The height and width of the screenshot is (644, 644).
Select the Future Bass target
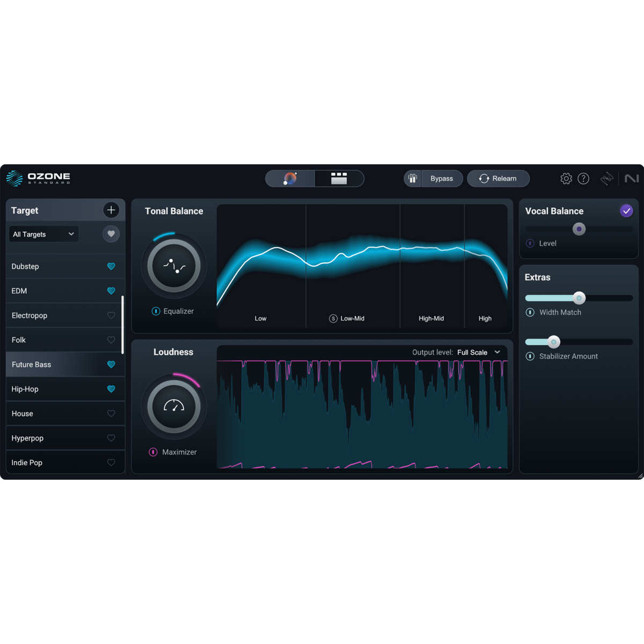click(65, 364)
